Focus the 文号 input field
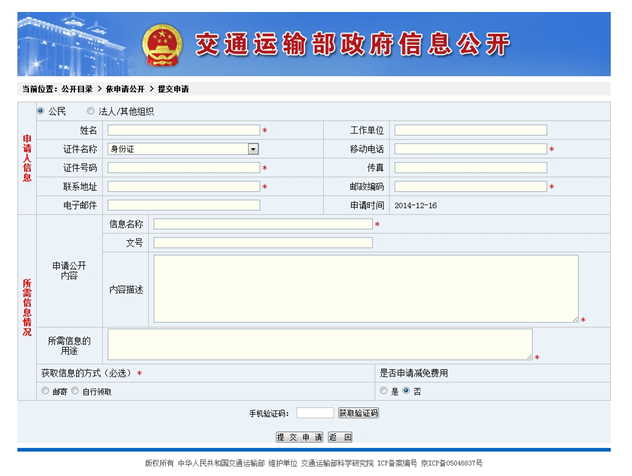 click(263, 243)
